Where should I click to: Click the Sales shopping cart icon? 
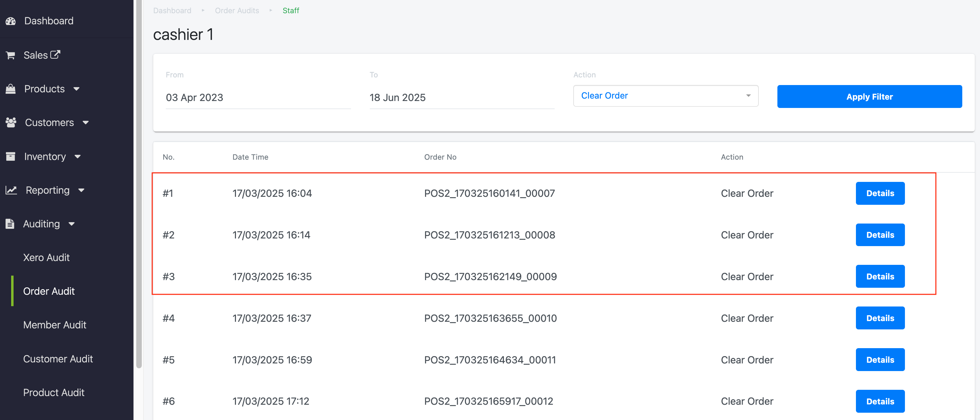point(11,55)
